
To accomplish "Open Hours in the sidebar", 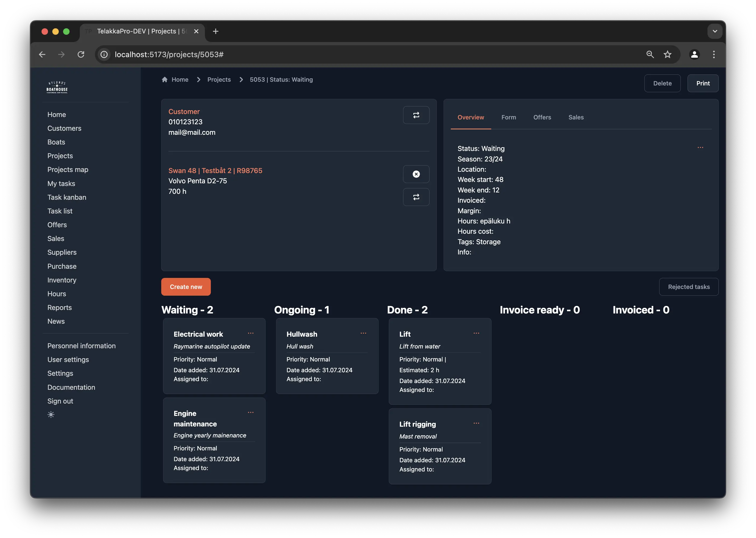I will 57,294.
